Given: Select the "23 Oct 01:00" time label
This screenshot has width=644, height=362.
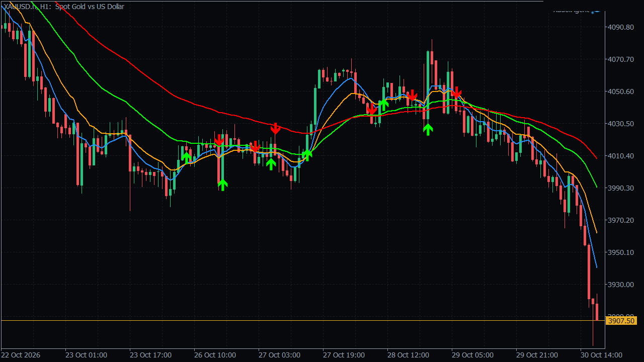Looking at the screenshot, I should click(87, 355).
